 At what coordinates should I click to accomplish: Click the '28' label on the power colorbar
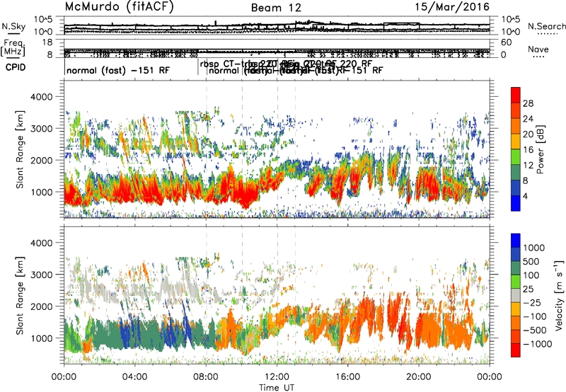[x=528, y=104]
